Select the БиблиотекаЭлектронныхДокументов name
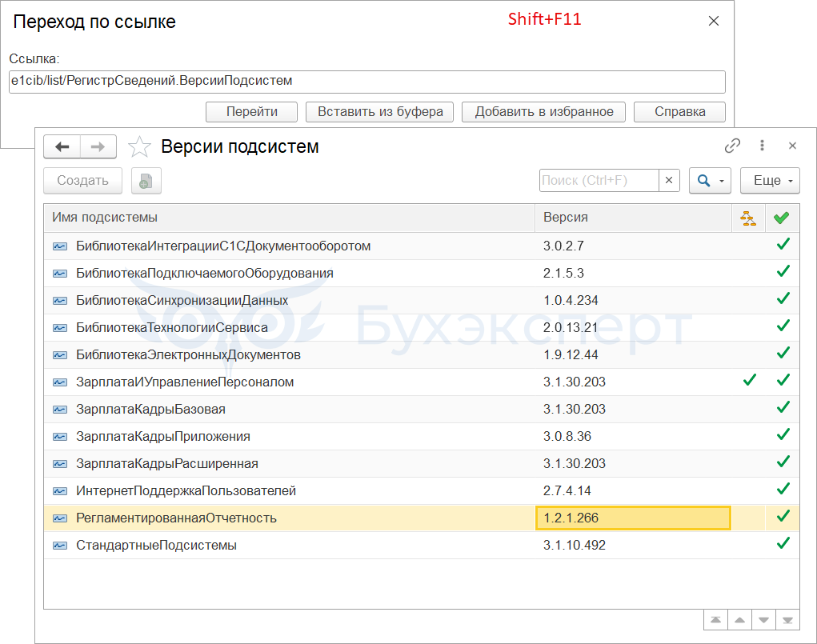The width and height of the screenshot is (817, 644). click(188, 355)
